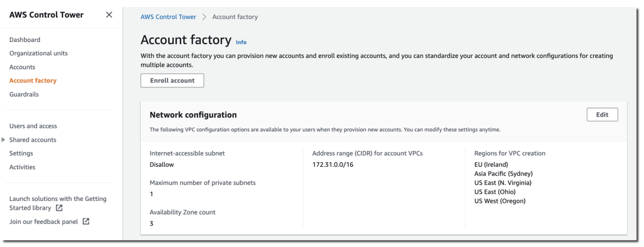Click the AWS Control Tower breadcrumb link
This screenshot has height=247, width=644.
[x=168, y=17]
